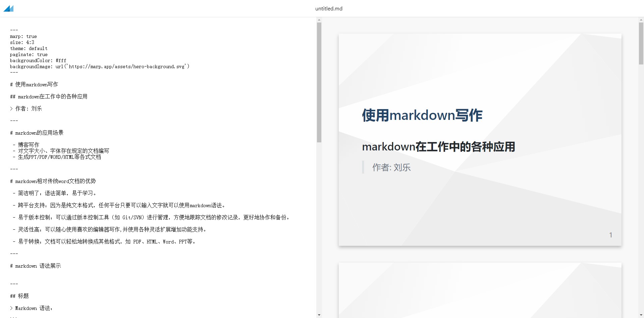The width and height of the screenshot is (644, 318).
Task: Click the editor scrollbar up arrow
Action: tap(319, 20)
